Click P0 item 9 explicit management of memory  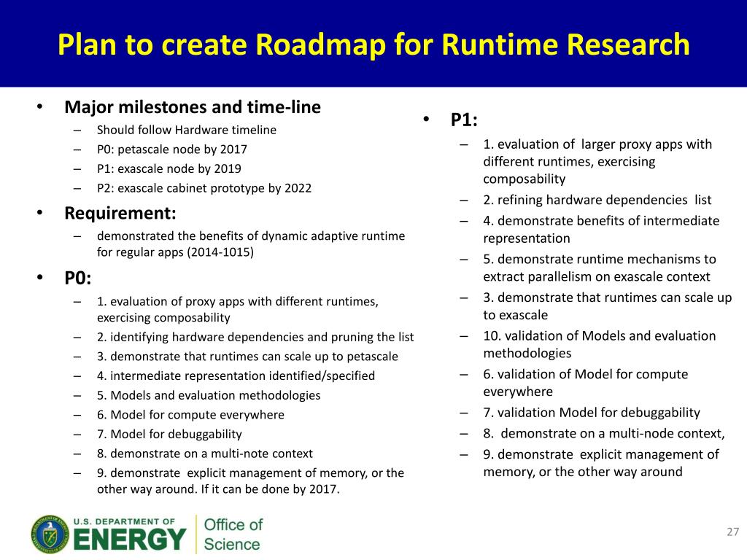[251, 481]
